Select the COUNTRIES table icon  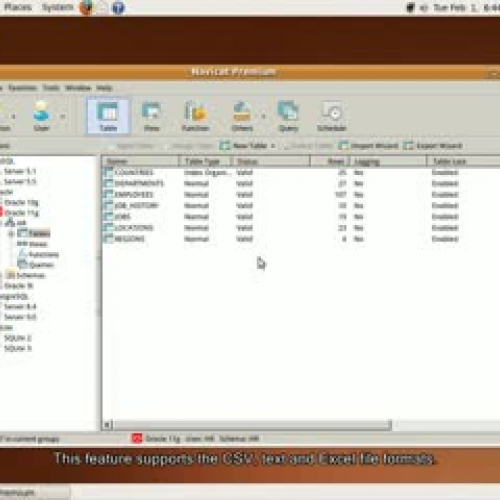(108, 172)
